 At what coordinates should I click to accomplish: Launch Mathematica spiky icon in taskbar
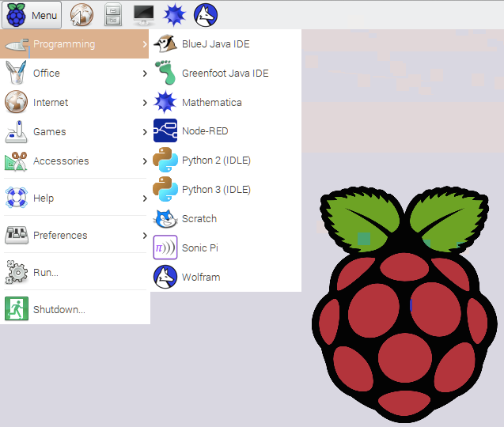(x=175, y=15)
